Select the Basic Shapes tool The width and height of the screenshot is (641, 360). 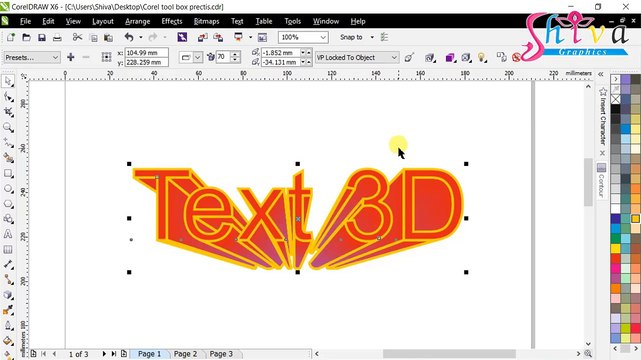click(8, 219)
